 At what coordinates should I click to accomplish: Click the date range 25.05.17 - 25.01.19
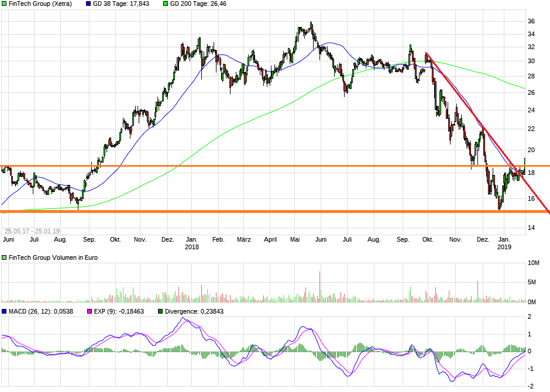[x=32, y=231]
